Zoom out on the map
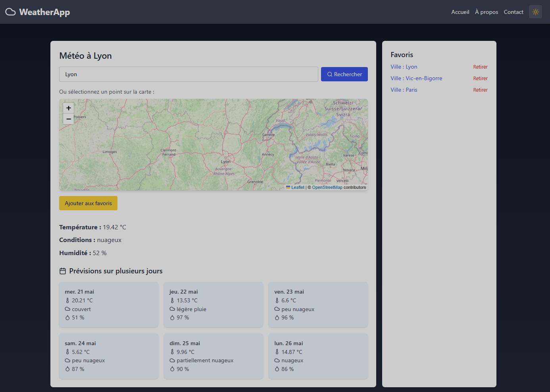This screenshot has width=550, height=392. [x=69, y=119]
